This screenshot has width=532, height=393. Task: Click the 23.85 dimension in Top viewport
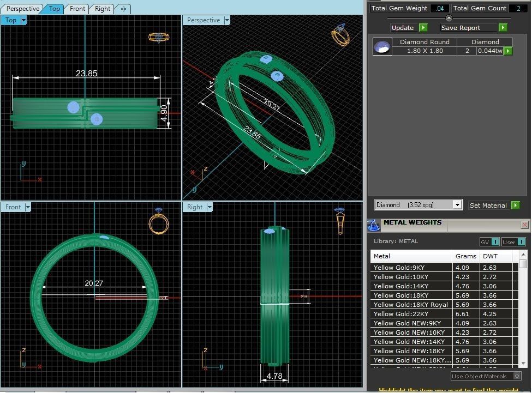87,73
